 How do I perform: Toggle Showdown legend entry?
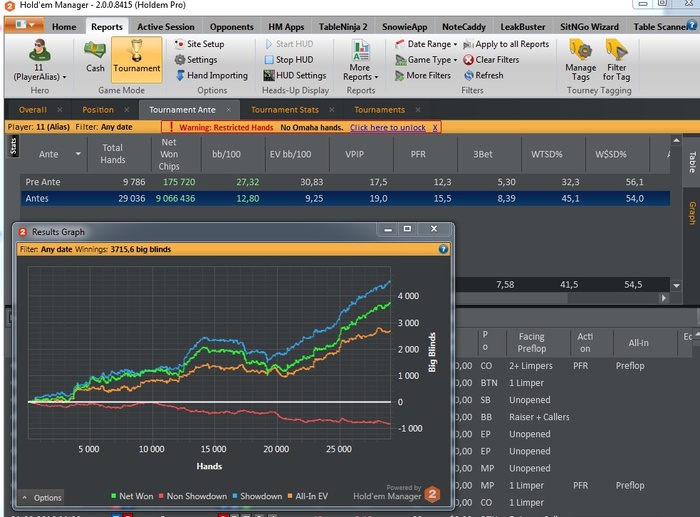point(257,496)
